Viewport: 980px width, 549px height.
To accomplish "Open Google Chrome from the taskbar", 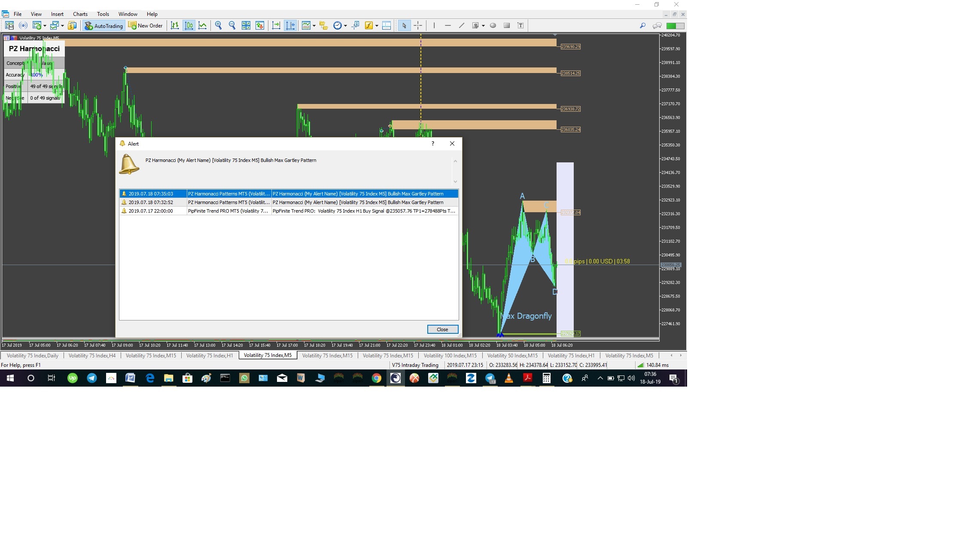I will click(377, 378).
